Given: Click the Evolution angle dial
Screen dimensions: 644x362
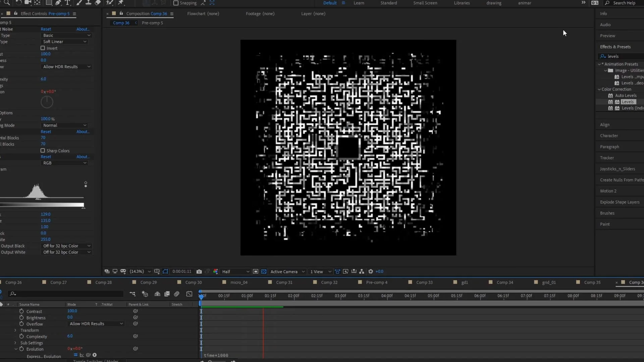Looking at the screenshot, I should coord(47,102).
